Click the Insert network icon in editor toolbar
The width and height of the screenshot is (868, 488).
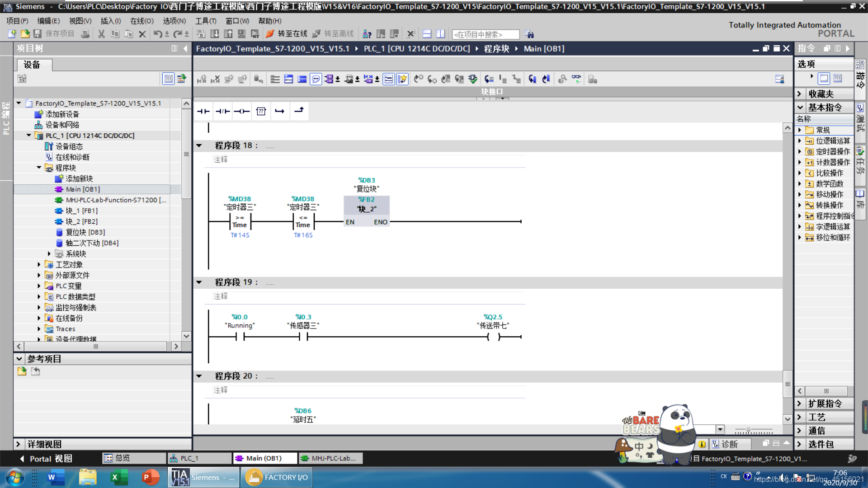coord(202,79)
